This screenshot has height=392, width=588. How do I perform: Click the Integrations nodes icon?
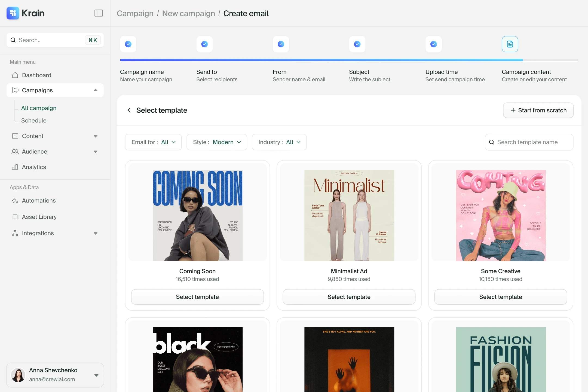15,233
